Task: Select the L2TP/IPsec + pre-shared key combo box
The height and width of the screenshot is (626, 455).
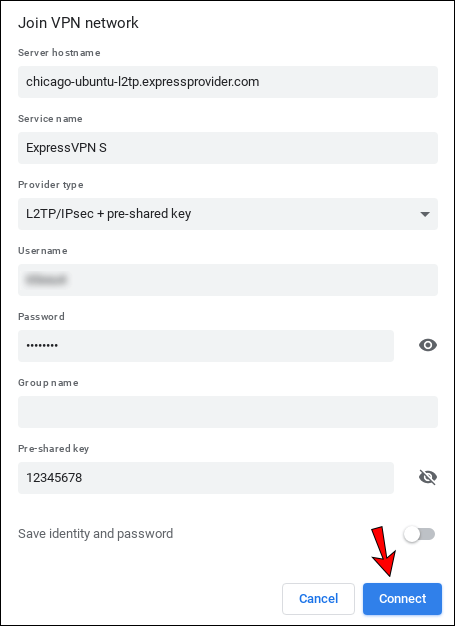Action: [228, 214]
